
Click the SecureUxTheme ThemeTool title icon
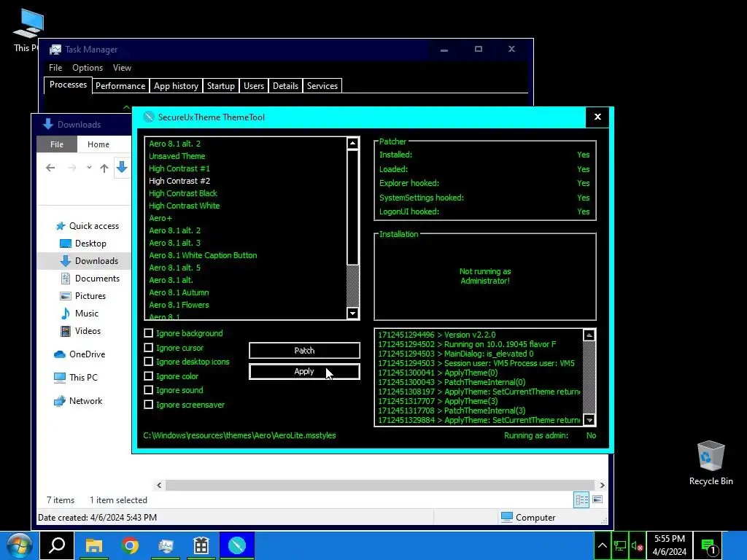coord(149,117)
